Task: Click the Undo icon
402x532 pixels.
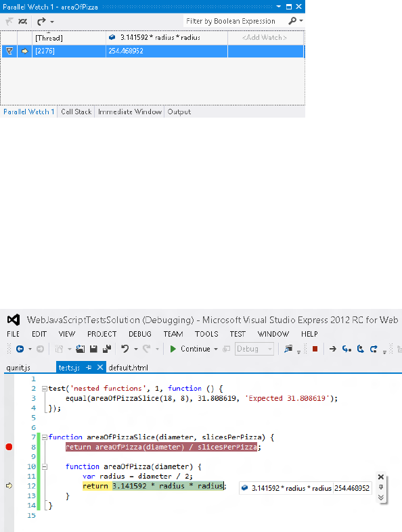Action: click(125, 349)
